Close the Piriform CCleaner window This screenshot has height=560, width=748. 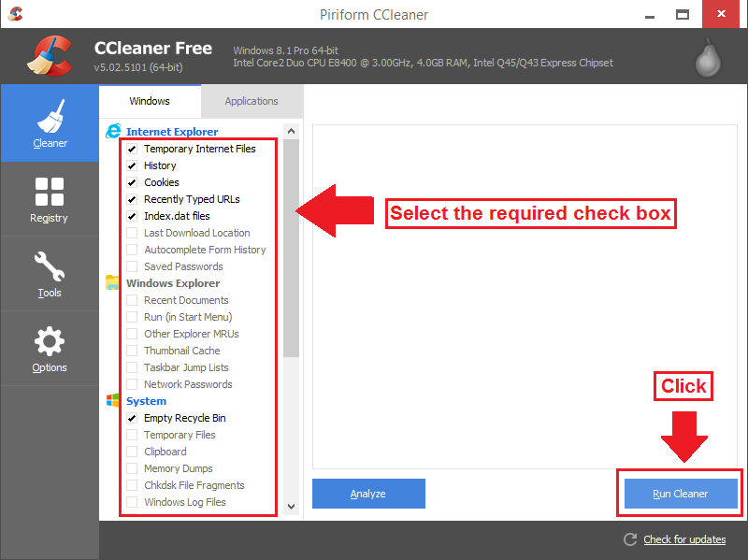pyautogui.click(x=721, y=14)
